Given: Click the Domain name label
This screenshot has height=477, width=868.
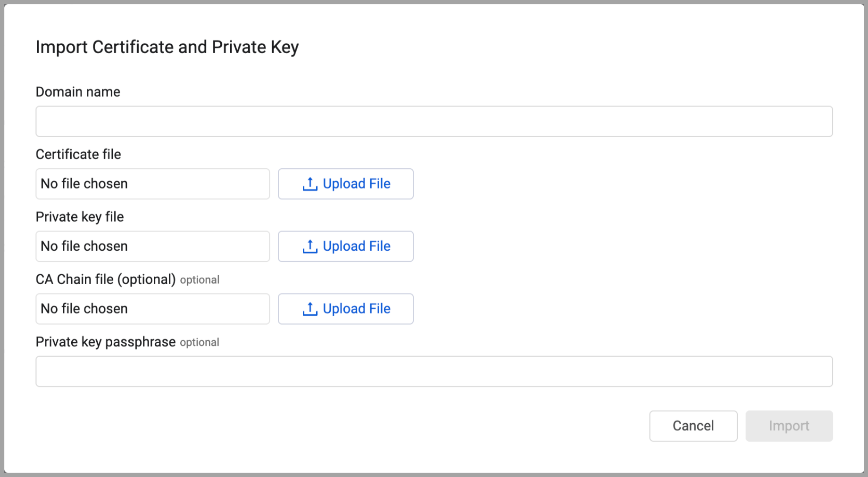Looking at the screenshot, I should click(78, 91).
